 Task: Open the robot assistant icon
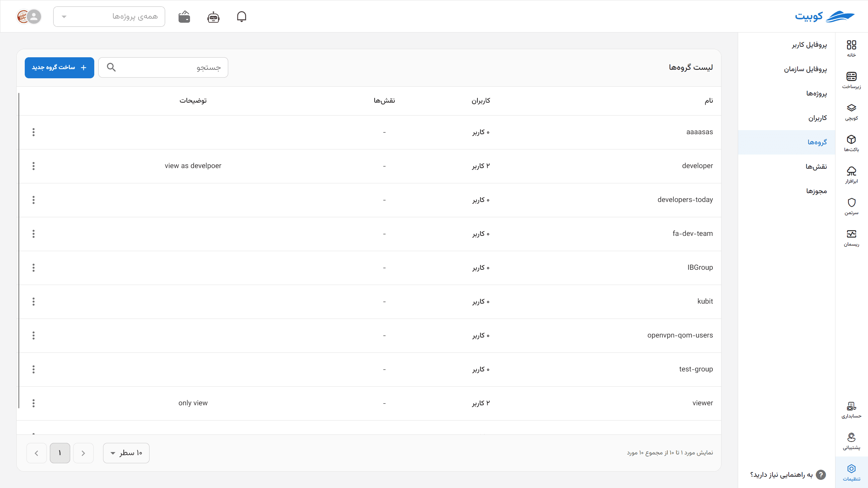tap(213, 17)
